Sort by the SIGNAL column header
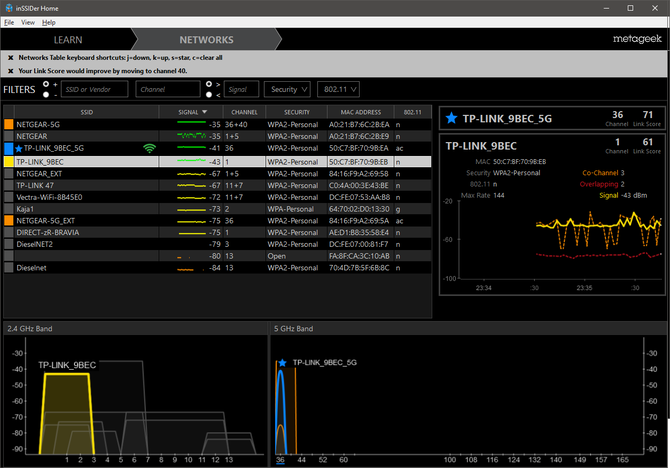 click(191, 112)
